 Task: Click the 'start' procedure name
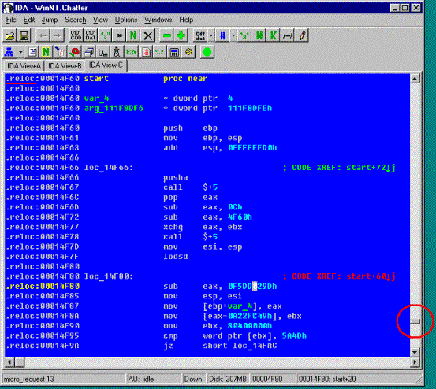coord(96,78)
